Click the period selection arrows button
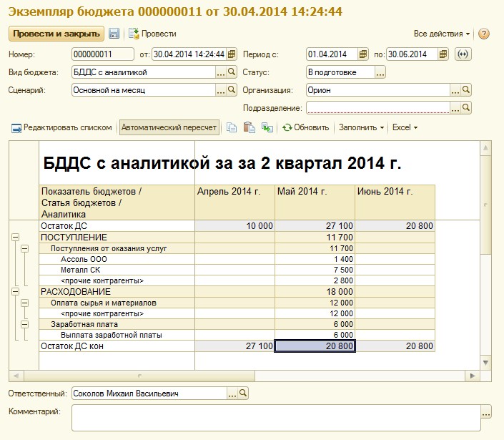 point(463,54)
